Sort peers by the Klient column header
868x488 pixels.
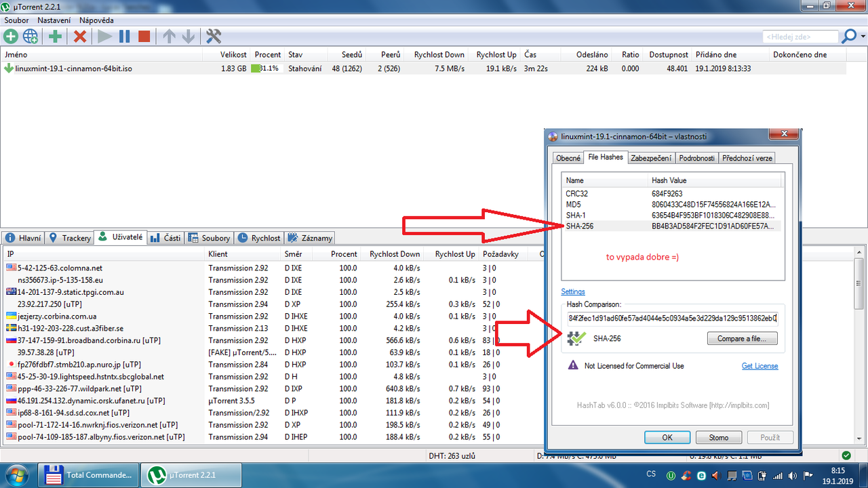pyautogui.click(x=244, y=254)
